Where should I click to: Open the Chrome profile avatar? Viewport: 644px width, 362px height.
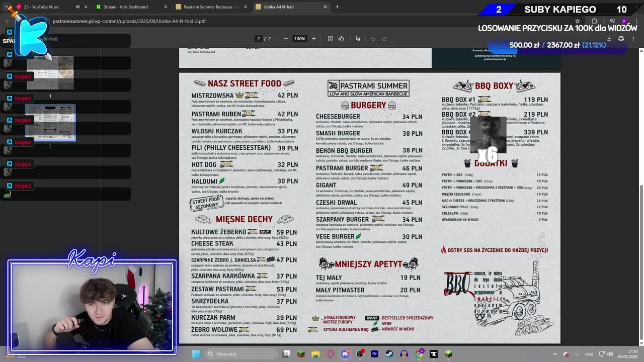point(624,21)
